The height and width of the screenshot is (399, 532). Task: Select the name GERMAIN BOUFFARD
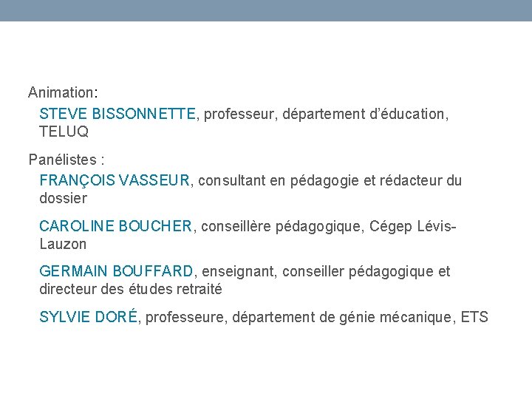click(x=116, y=272)
